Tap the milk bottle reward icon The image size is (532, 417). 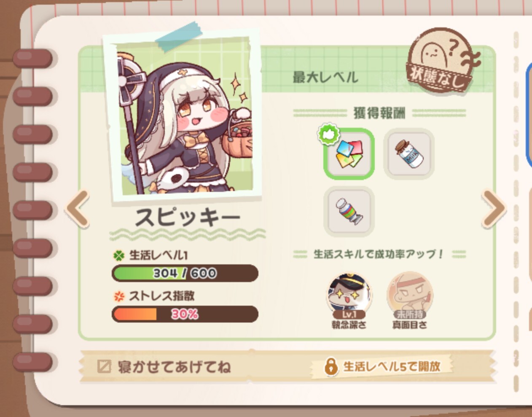point(408,153)
